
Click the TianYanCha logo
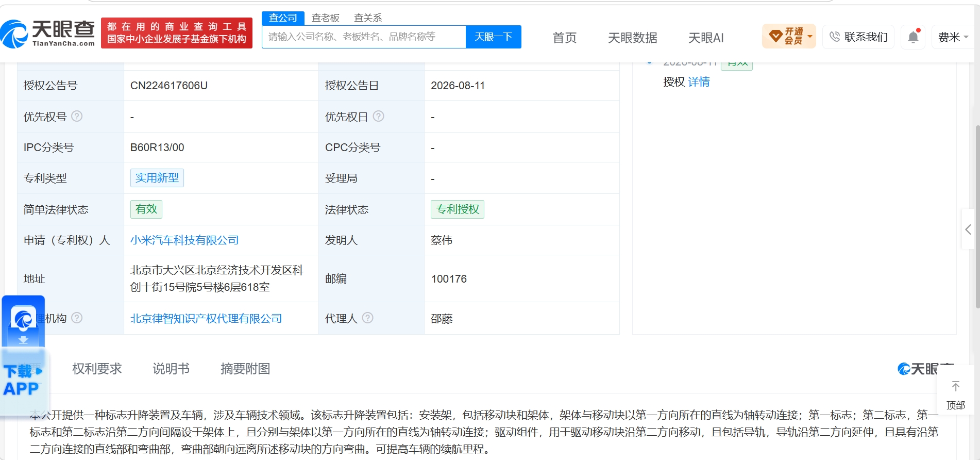tap(48, 34)
